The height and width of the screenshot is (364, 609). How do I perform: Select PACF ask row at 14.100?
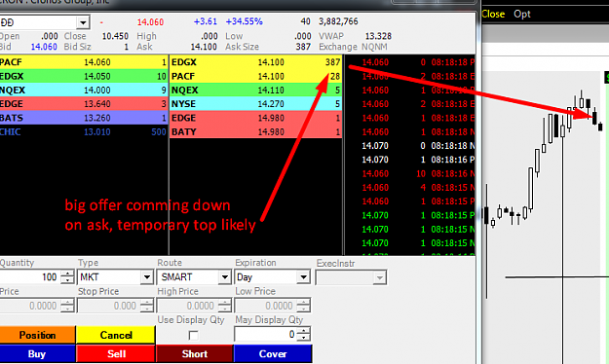coord(255,76)
